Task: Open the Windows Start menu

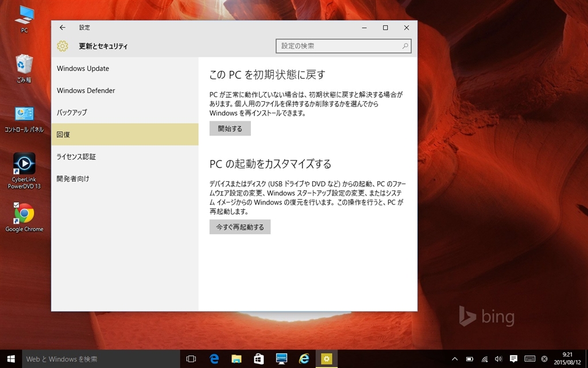Action: click(x=11, y=359)
